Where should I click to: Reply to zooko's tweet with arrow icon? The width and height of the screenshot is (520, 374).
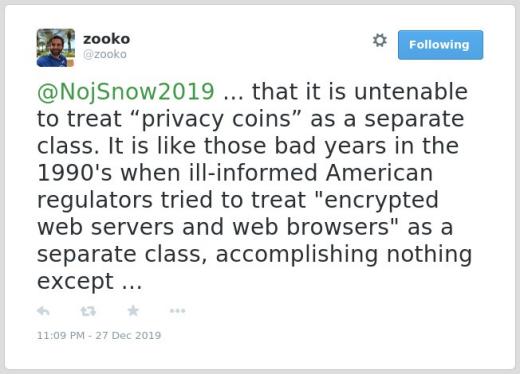pos(43,311)
